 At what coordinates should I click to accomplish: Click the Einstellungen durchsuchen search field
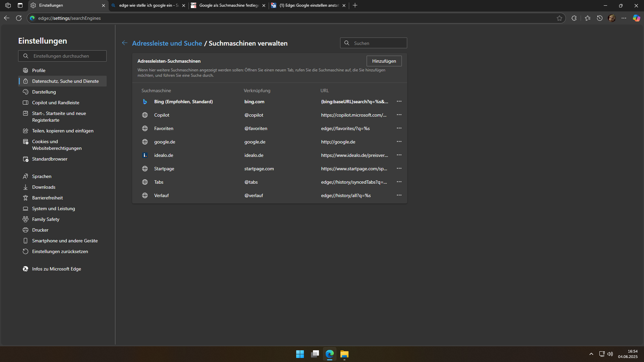tap(62, 56)
